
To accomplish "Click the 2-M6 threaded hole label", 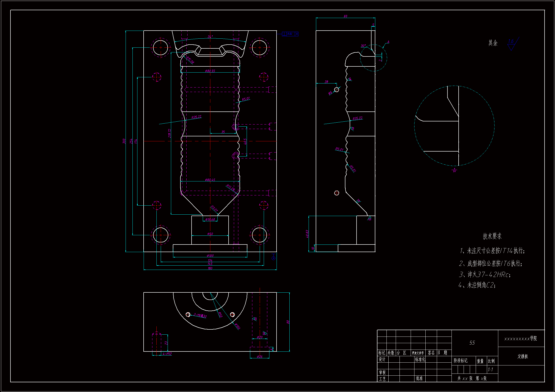I will pos(200,315).
